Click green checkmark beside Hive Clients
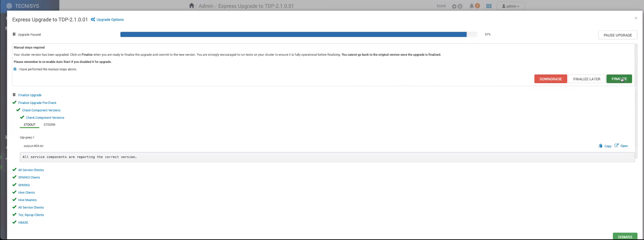 click(14, 192)
